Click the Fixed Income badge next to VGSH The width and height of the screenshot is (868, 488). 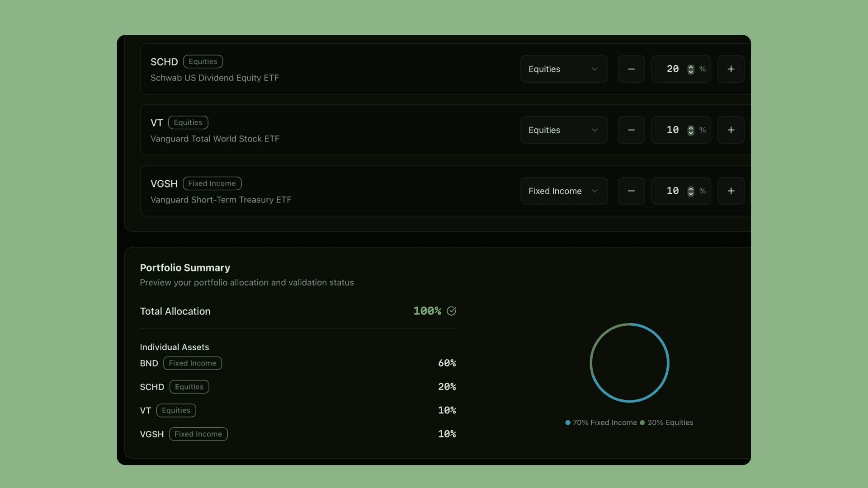coord(212,183)
